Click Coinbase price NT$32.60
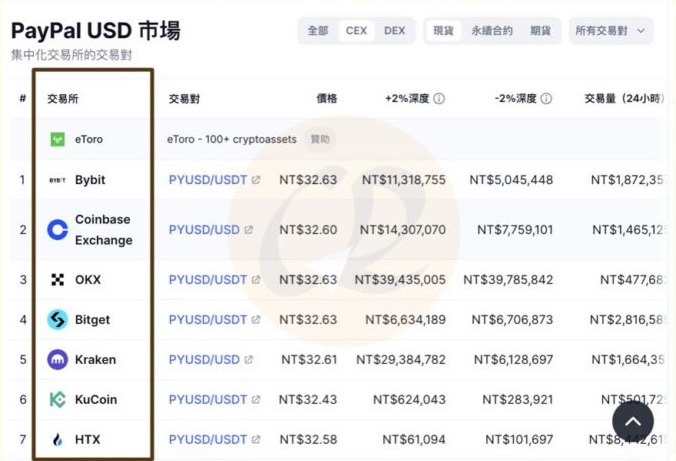The image size is (676, 461). (x=308, y=230)
